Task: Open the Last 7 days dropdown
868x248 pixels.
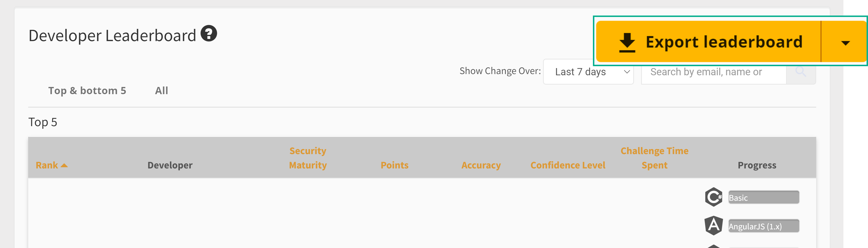Action: tap(588, 72)
